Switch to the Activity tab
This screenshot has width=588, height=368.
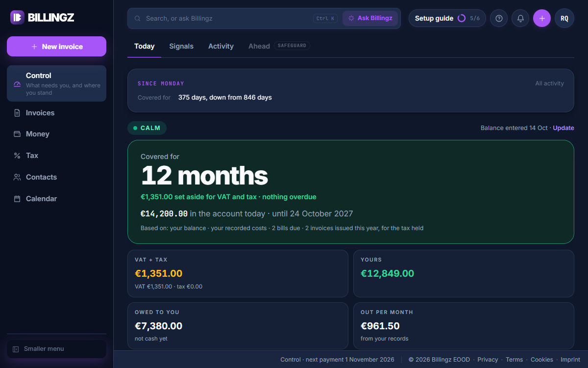221,46
